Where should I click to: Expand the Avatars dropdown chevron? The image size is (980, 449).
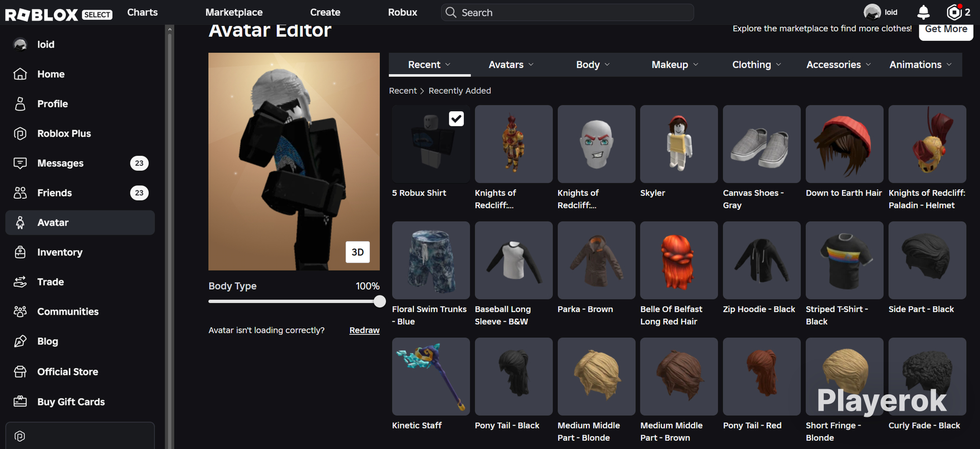[x=531, y=64]
